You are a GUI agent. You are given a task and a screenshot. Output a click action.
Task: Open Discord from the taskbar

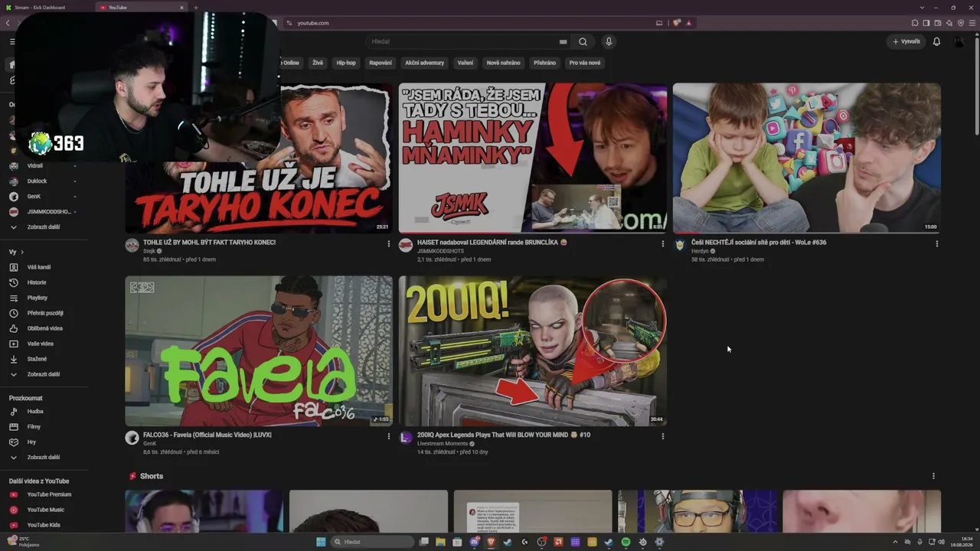(474, 542)
